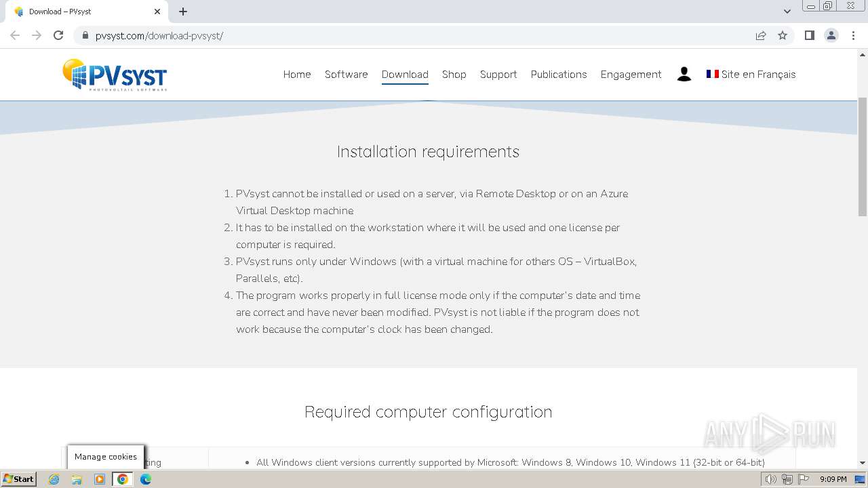868x488 pixels.
Task: Open the Support menu item
Action: coord(498,75)
